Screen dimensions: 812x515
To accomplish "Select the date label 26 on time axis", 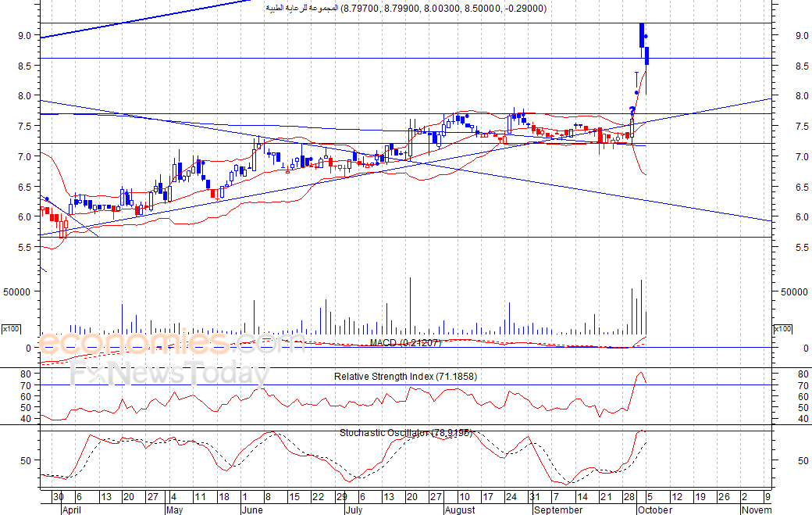I will coord(724,497).
